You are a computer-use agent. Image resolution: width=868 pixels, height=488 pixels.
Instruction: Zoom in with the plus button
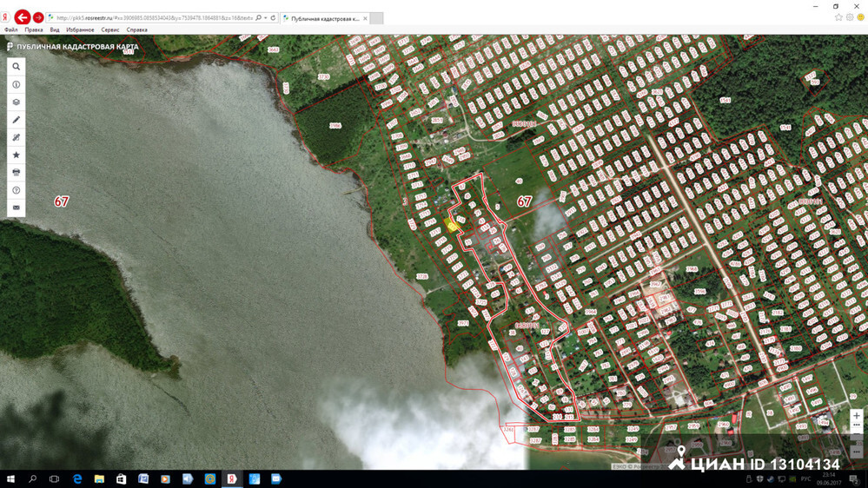(x=857, y=415)
